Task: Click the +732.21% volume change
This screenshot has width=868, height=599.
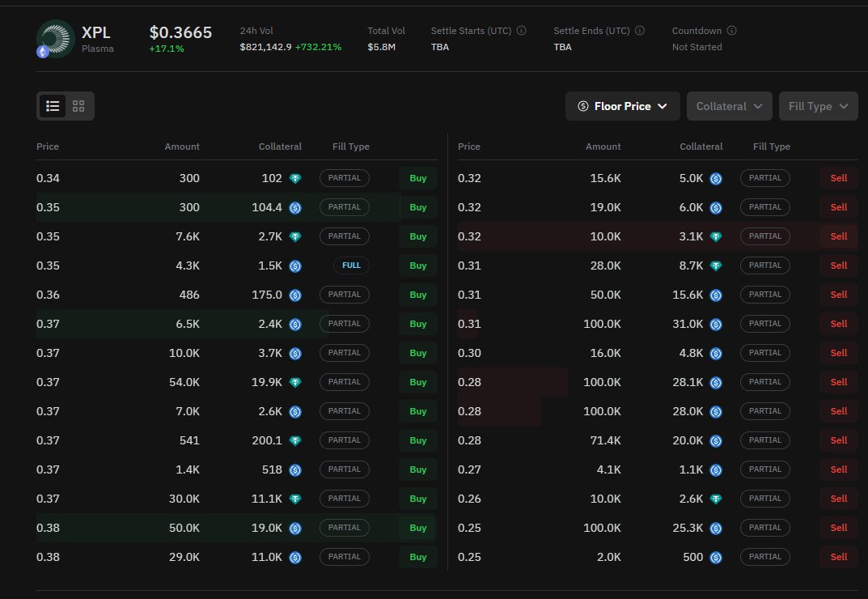Action: click(318, 47)
